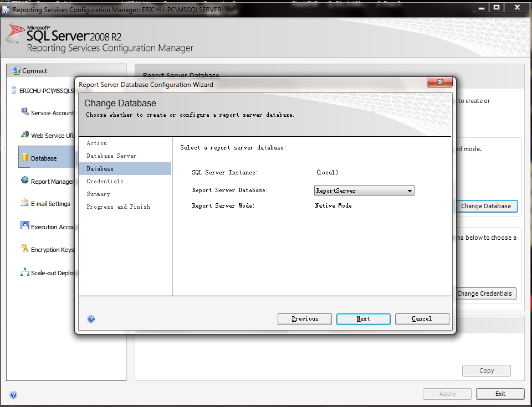
Task: Open E-mail Settings envelope icon
Action: coord(25,203)
